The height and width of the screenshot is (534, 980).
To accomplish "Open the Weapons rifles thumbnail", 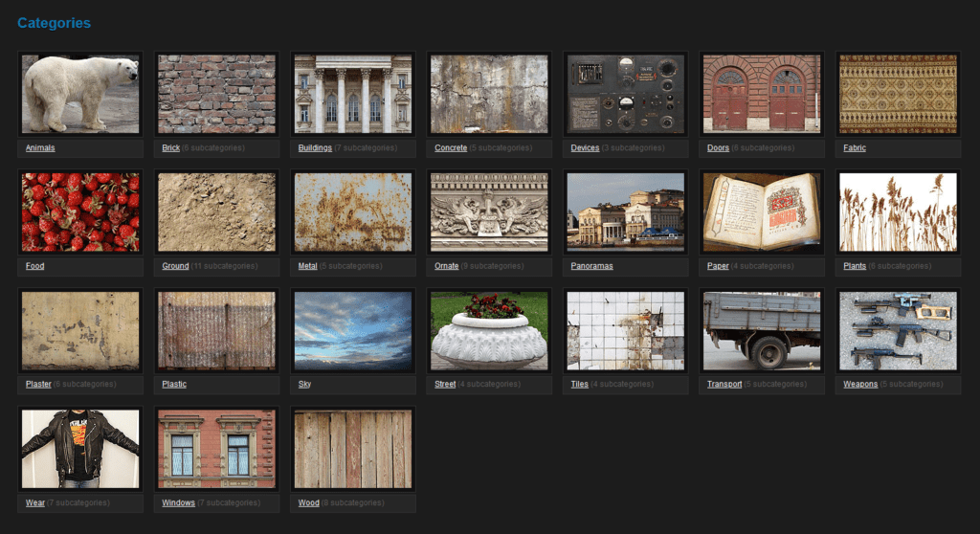I will pos(898,331).
